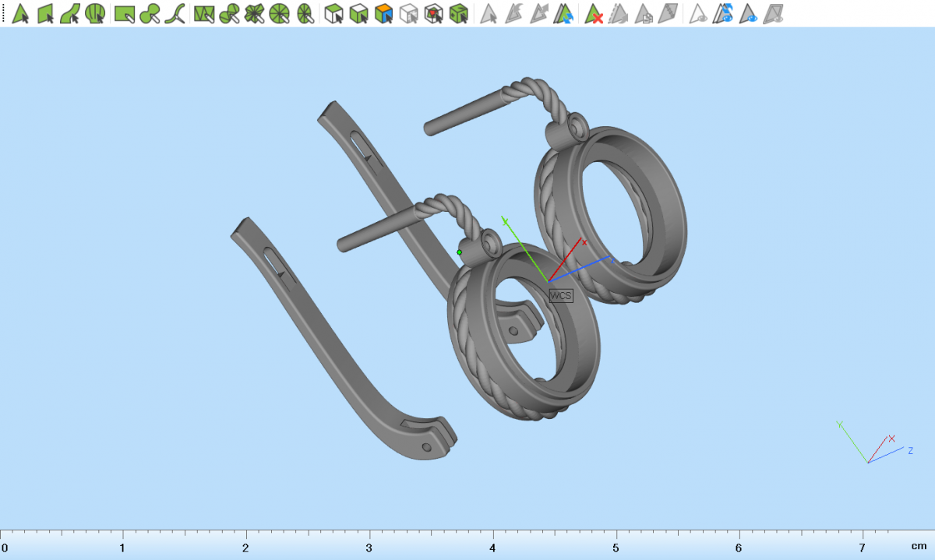Toggle the triangle with blue eye icon
Image resolution: width=935 pixels, height=560 pixels.
(749, 13)
